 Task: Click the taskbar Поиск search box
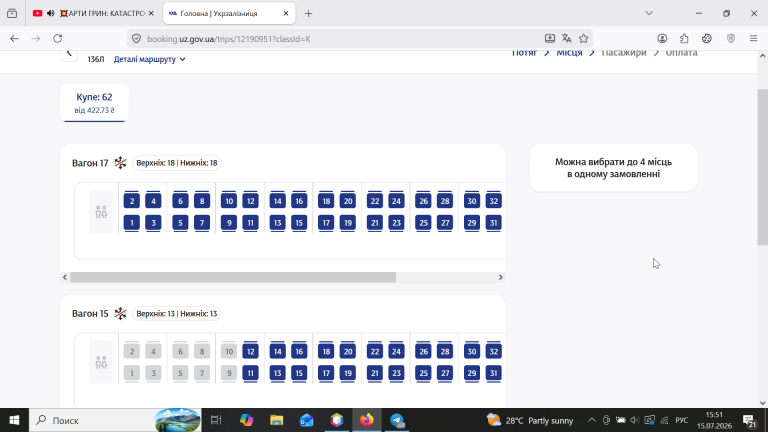pyautogui.click(x=115, y=420)
